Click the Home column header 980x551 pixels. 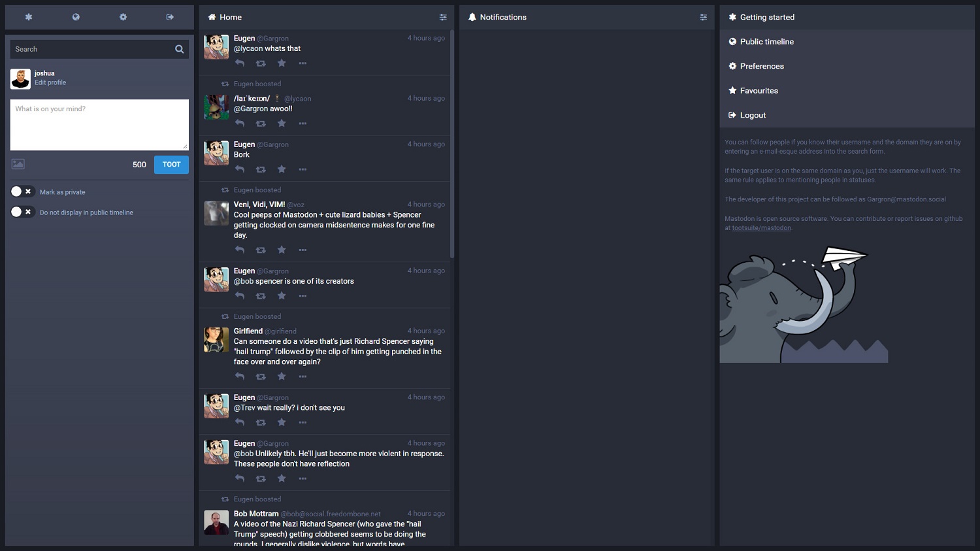coord(326,17)
